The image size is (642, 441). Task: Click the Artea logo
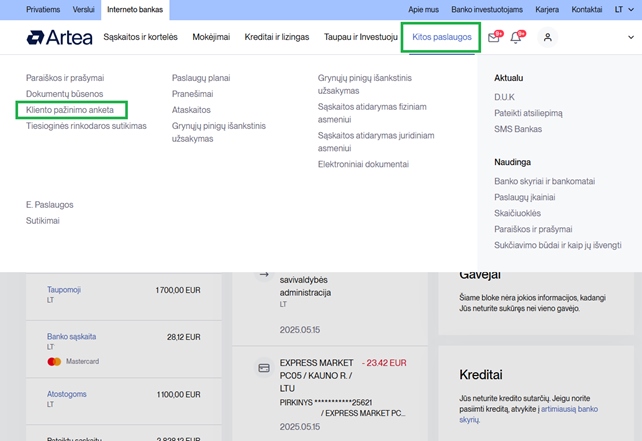(x=59, y=37)
